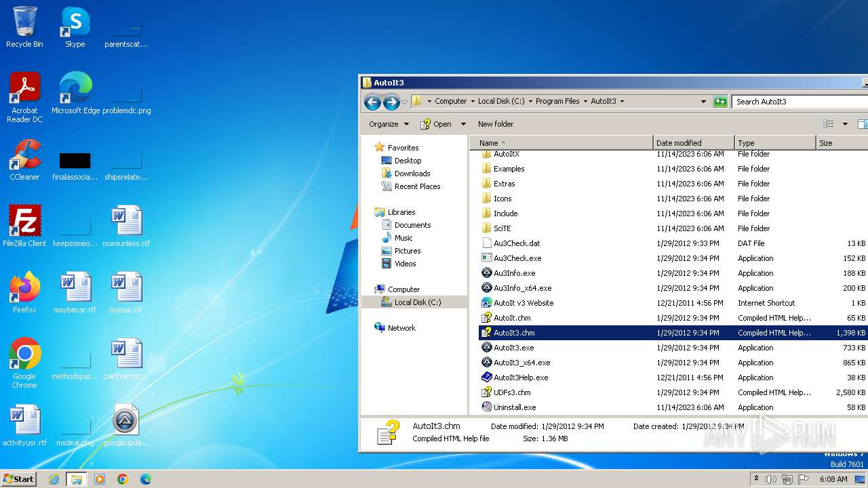Click the Start button
Image resolution: width=868 pixels, height=488 pixels.
[18, 479]
